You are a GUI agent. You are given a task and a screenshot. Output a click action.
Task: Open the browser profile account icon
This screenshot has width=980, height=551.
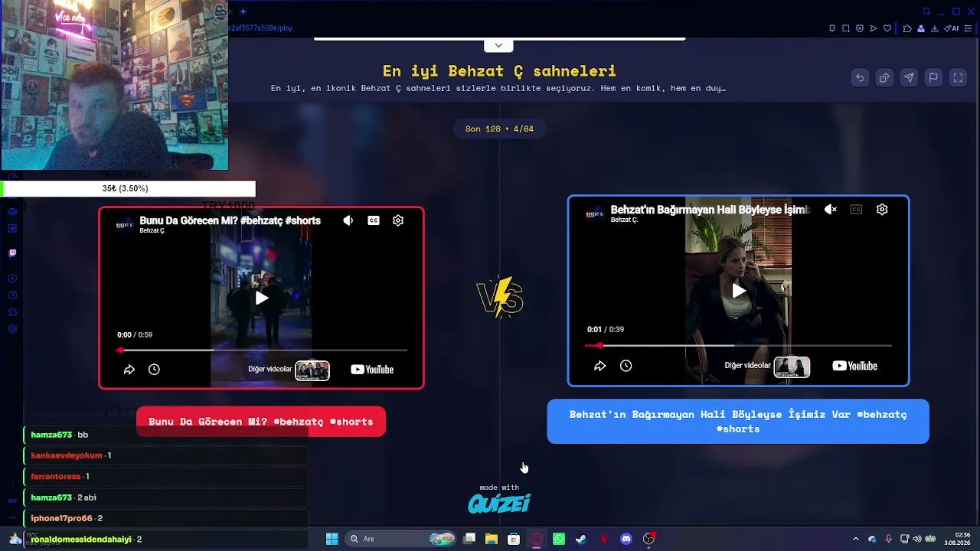921,28
